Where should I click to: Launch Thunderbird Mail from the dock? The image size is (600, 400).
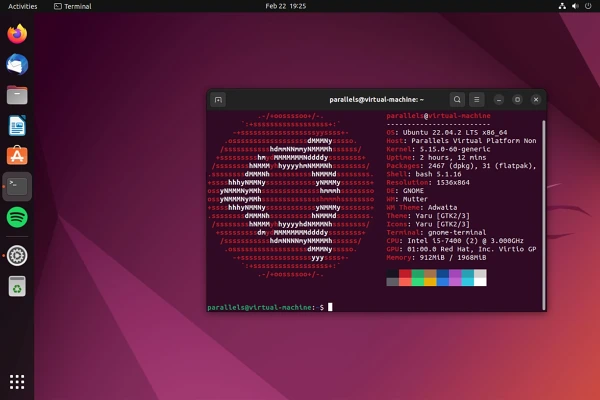tap(17, 64)
